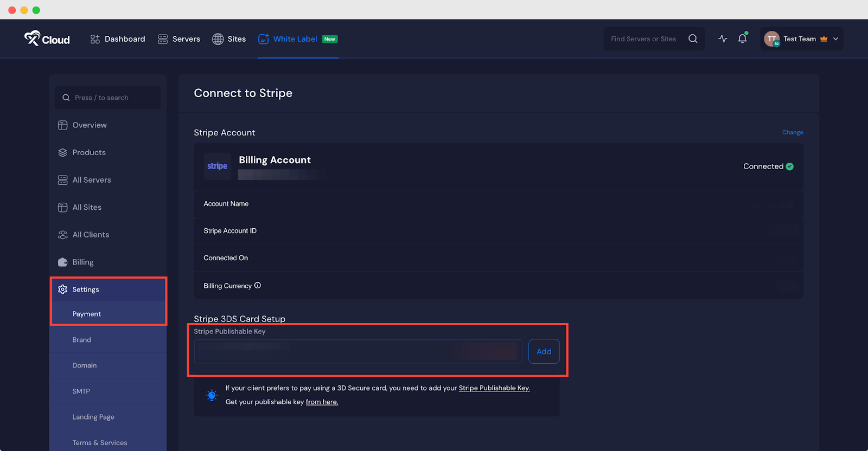The image size is (868, 451).
Task: Click the search magnifier icon in header
Action: [693, 39]
